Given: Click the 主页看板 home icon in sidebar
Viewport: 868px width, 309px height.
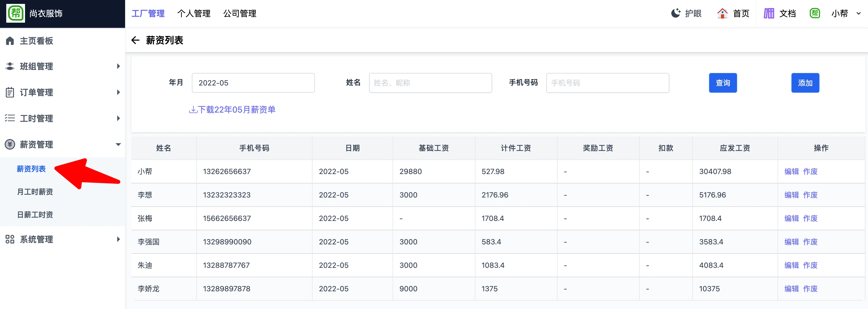Looking at the screenshot, I should [x=10, y=40].
